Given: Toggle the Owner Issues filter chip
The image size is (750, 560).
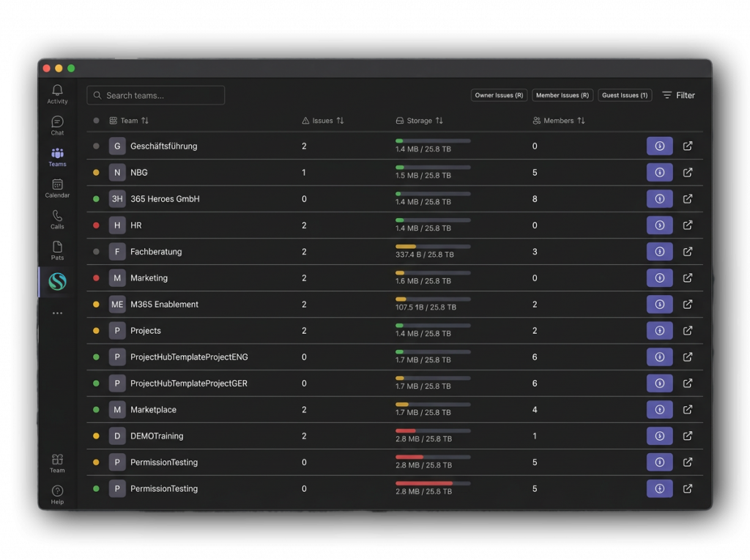Looking at the screenshot, I should click(499, 95).
